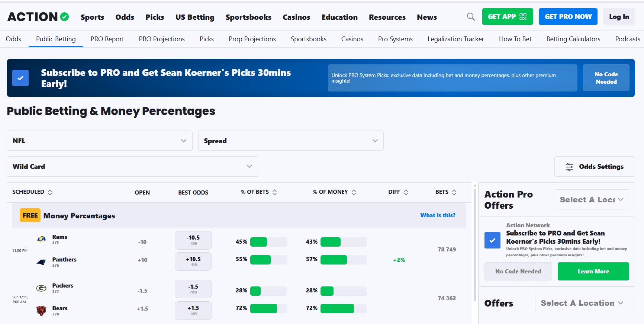The image size is (644, 324).
Task: Click Bears 72% of bets bar
Action: 269,308
